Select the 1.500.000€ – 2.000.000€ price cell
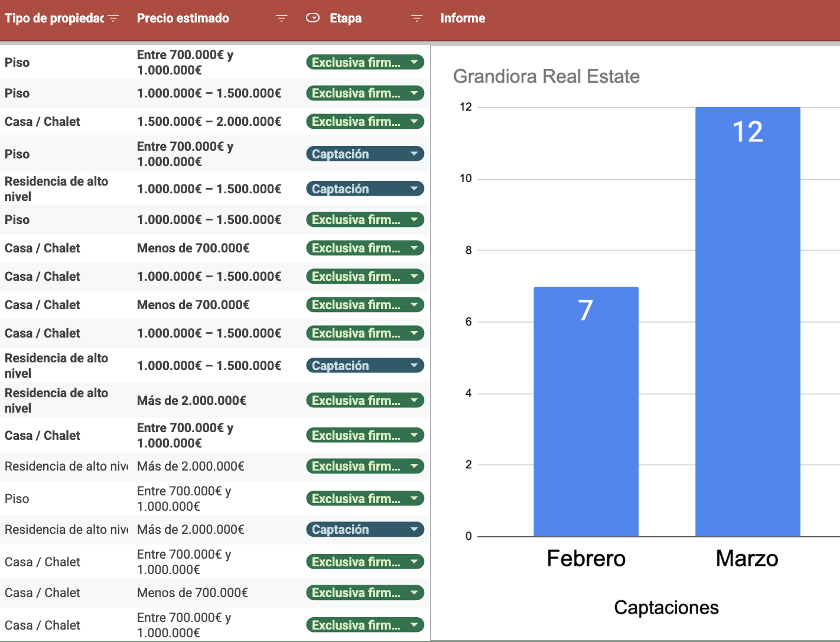This screenshot has height=642, width=840. coord(209,121)
